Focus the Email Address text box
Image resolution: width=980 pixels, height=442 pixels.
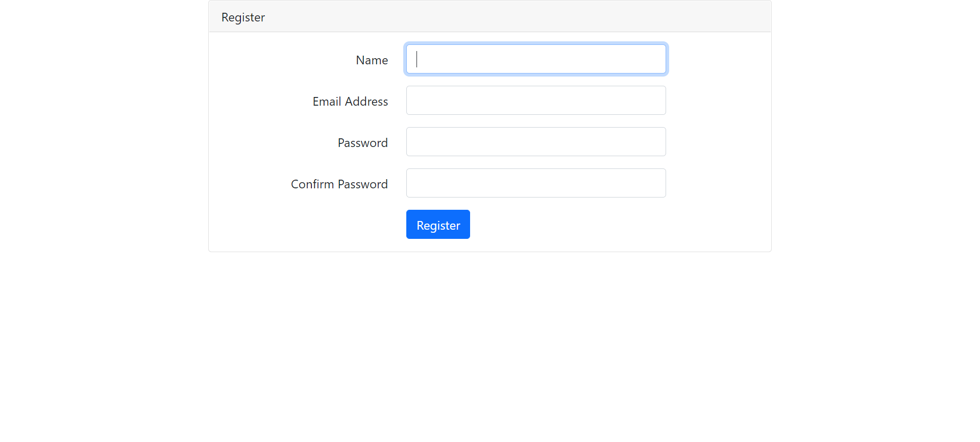536,101
